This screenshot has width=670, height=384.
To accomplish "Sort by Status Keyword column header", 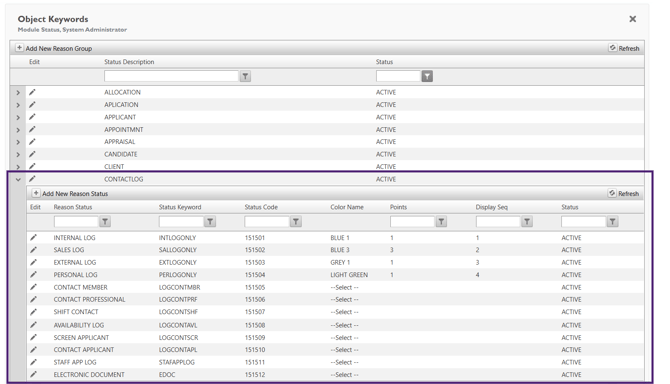I will click(x=180, y=207).
